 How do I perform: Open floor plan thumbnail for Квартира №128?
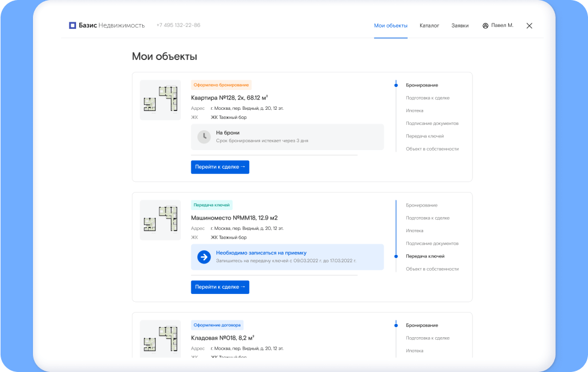click(x=160, y=100)
